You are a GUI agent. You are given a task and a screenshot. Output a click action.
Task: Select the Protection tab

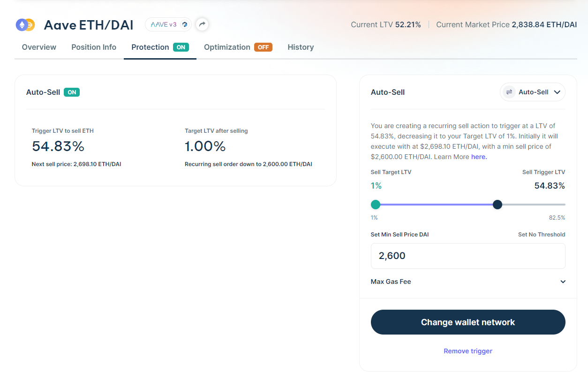click(x=160, y=47)
